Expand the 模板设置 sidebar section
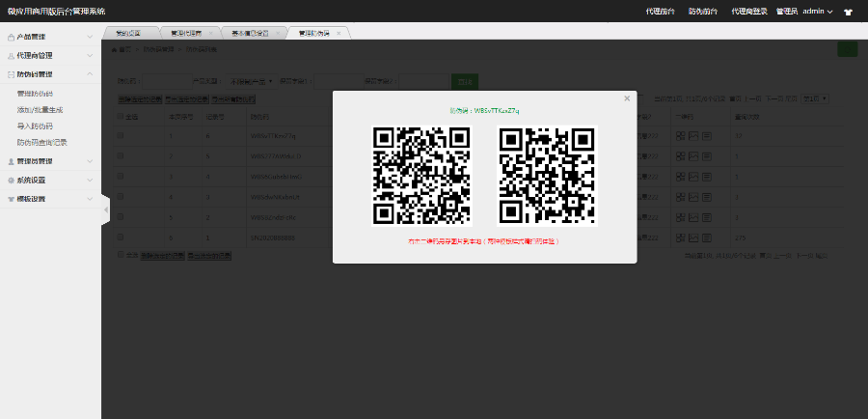Screen dimensions: 868x419 50,199
